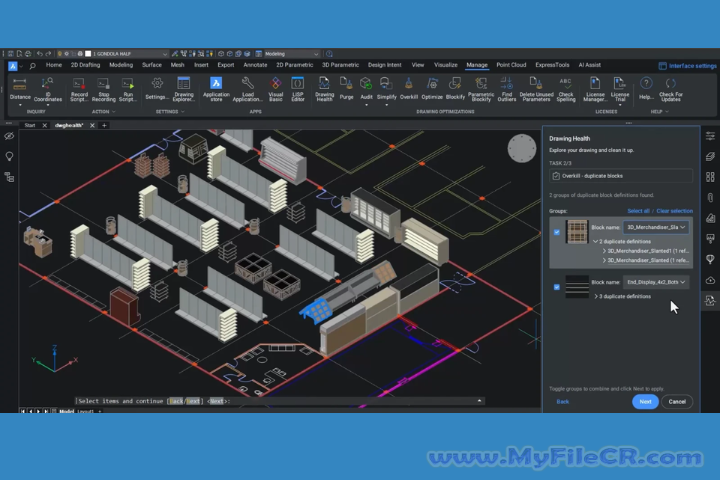The image size is (720, 480).
Task: Expand the 3 duplicate definitions list
Action: pyautogui.click(x=596, y=297)
